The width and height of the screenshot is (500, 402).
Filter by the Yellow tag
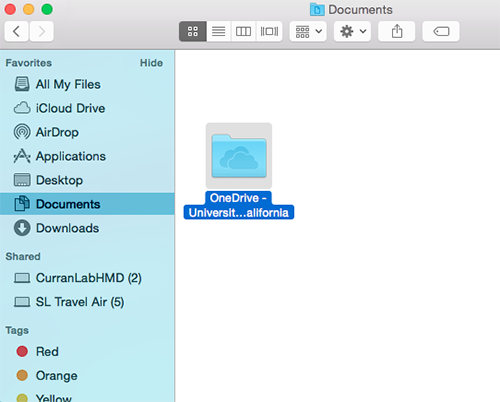point(87,397)
